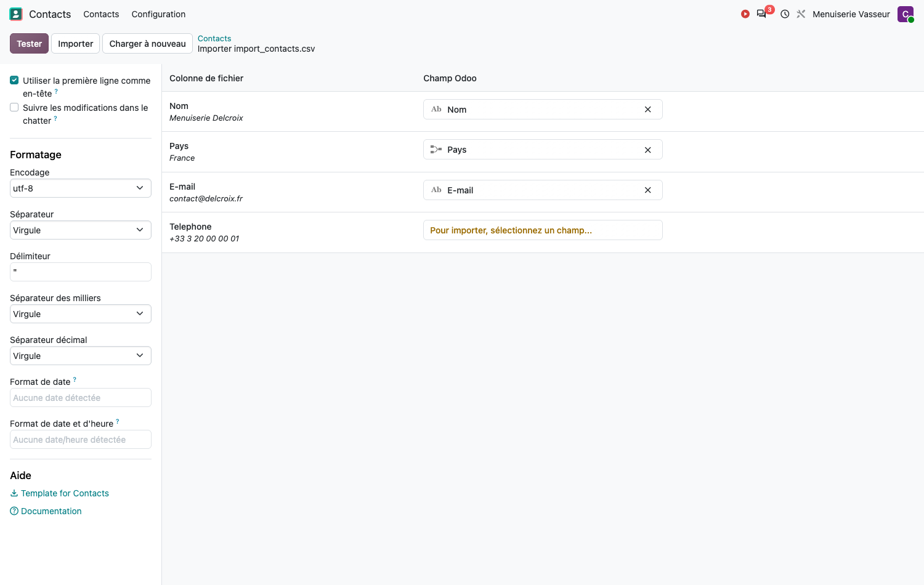Click the question icon beside Documentation
This screenshot has width=924, height=585.
click(14, 511)
